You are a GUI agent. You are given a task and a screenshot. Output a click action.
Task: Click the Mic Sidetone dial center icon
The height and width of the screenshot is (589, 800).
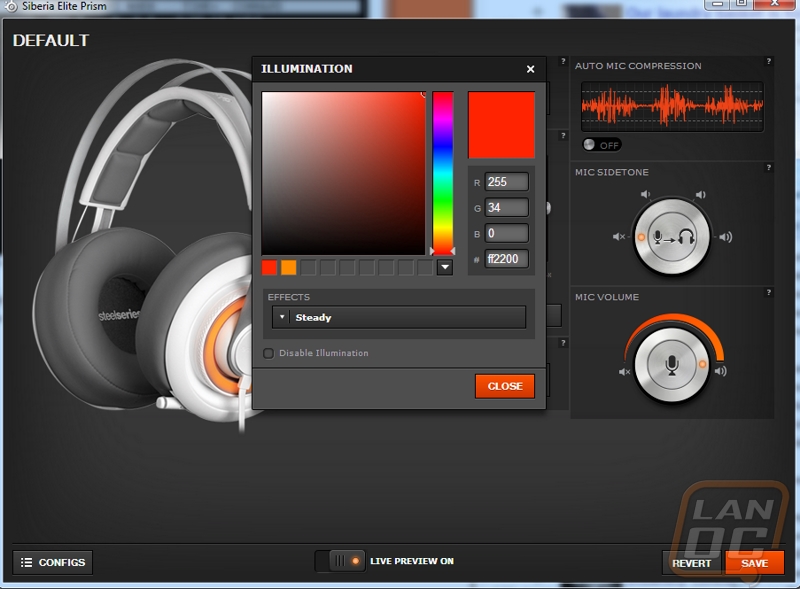click(x=672, y=237)
